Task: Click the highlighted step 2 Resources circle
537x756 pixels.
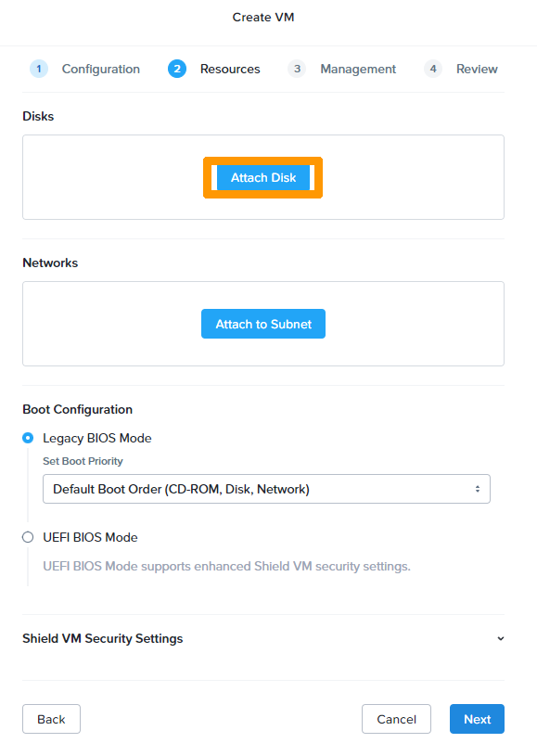Action: (x=177, y=69)
